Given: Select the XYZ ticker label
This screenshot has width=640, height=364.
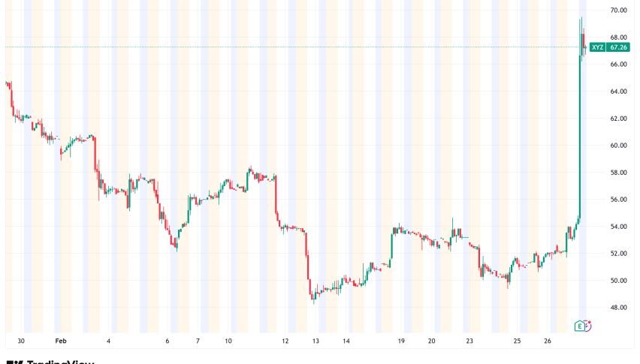Looking at the screenshot, I should tap(597, 47).
